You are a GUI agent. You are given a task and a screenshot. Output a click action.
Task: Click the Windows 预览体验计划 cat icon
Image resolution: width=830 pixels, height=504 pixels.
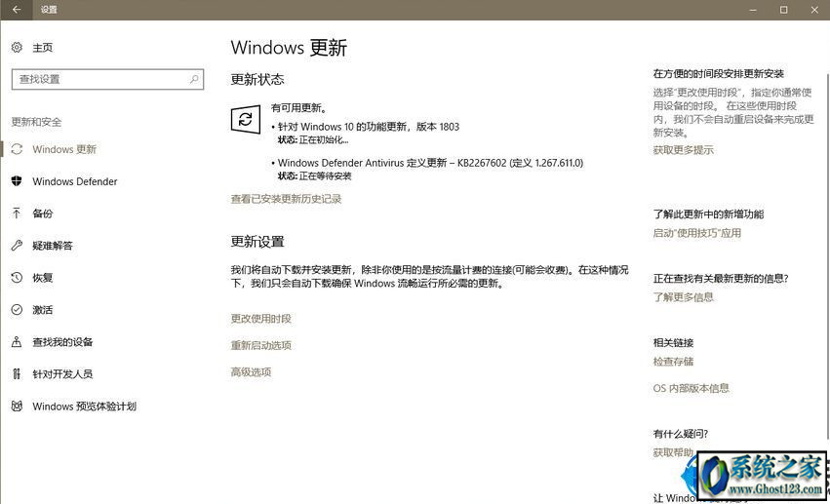[17, 407]
